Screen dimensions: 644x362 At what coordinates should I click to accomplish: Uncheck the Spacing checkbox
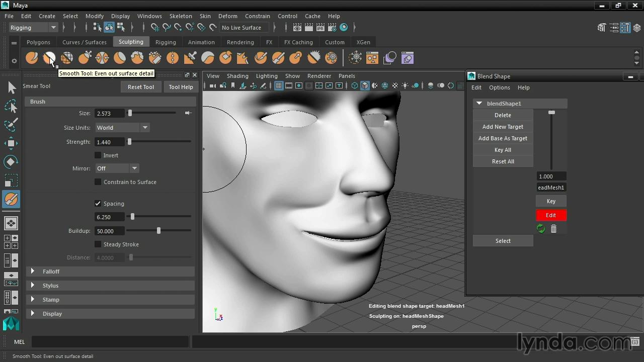coord(98,204)
